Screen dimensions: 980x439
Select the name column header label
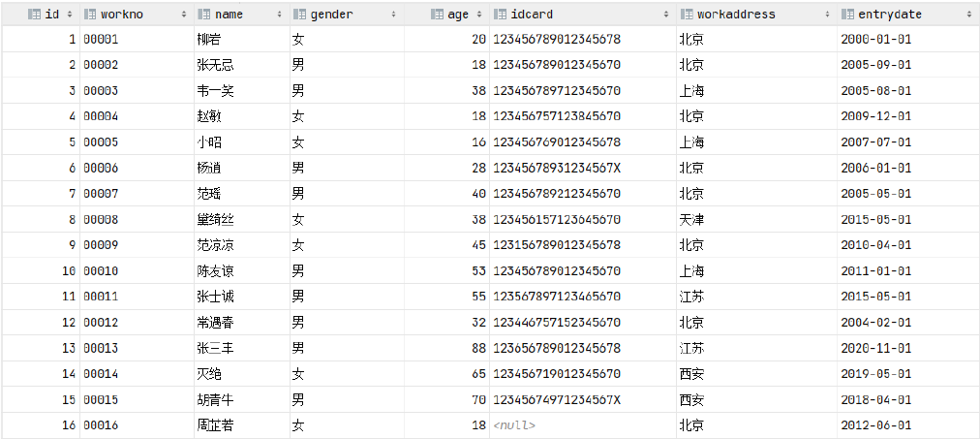[229, 15]
